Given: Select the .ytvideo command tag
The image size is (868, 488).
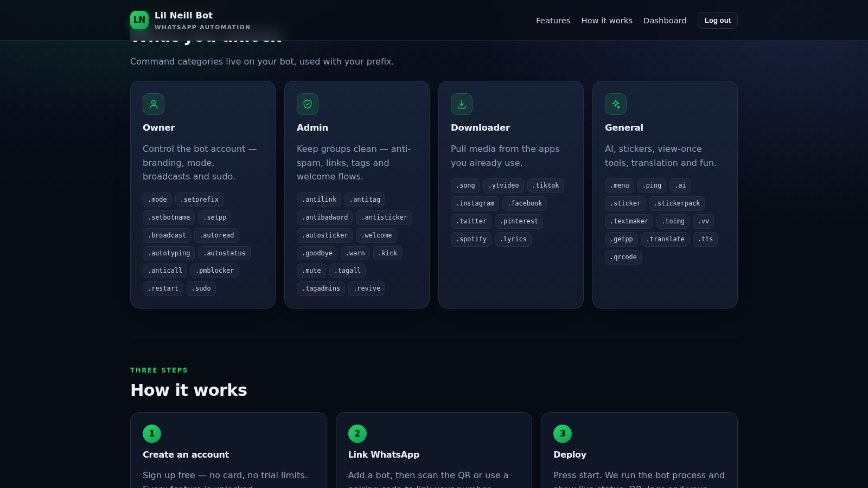Looking at the screenshot, I should coord(503,185).
